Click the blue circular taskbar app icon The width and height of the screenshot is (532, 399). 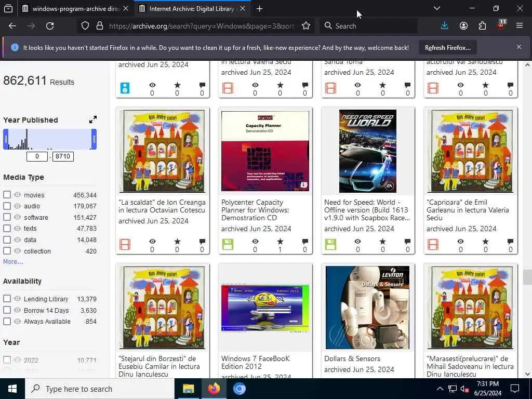239,389
